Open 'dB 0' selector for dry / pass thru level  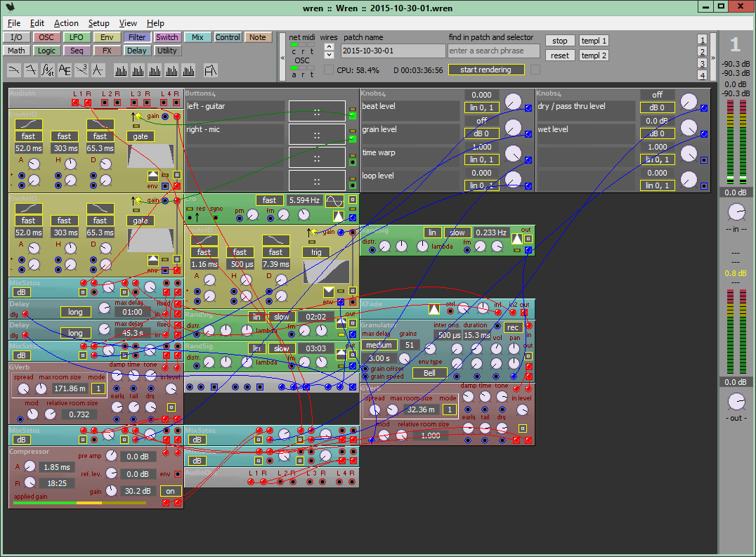pos(657,107)
